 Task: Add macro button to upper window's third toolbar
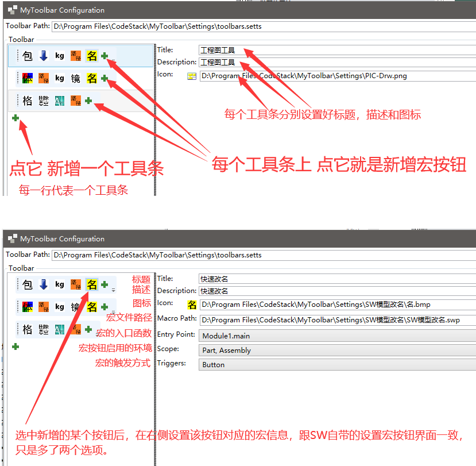(x=88, y=101)
